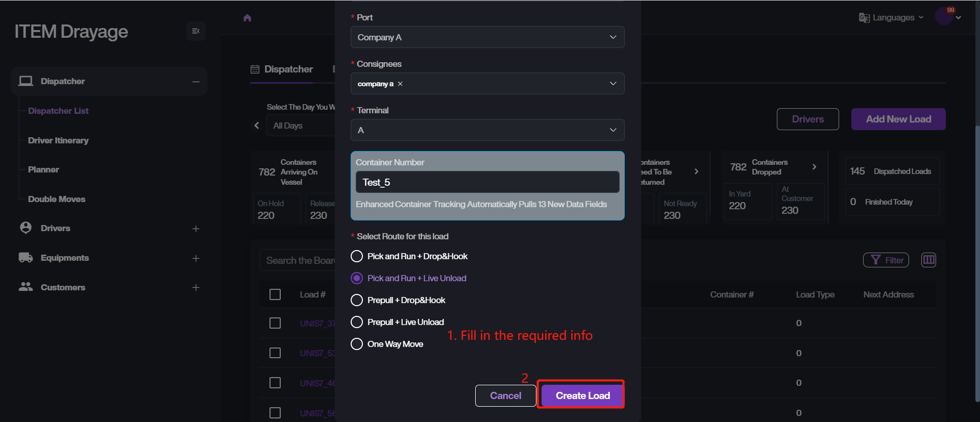Click the home breadcrumb icon
Screen dimensions: 980x422
click(248, 18)
